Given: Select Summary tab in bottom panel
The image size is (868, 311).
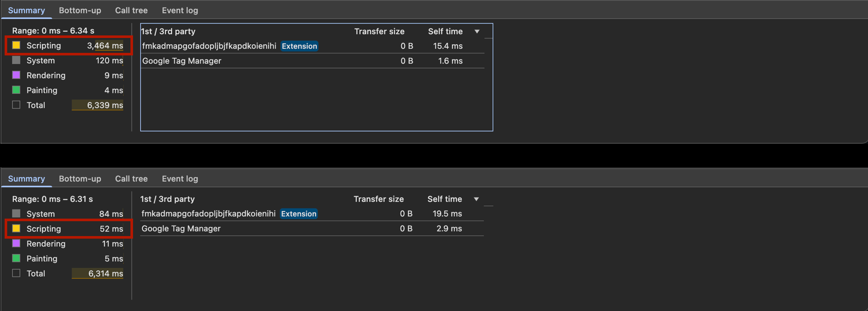Looking at the screenshot, I should click(x=27, y=179).
